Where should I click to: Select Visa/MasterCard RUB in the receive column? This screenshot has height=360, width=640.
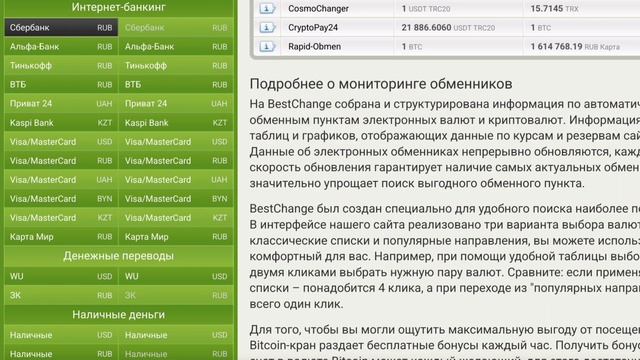[x=176, y=161]
